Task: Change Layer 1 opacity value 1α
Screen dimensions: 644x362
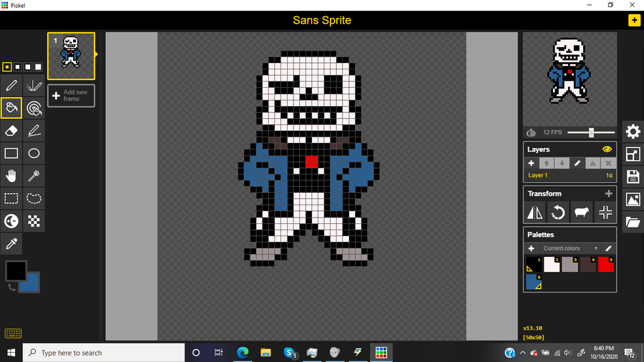Action: pos(609,175)
